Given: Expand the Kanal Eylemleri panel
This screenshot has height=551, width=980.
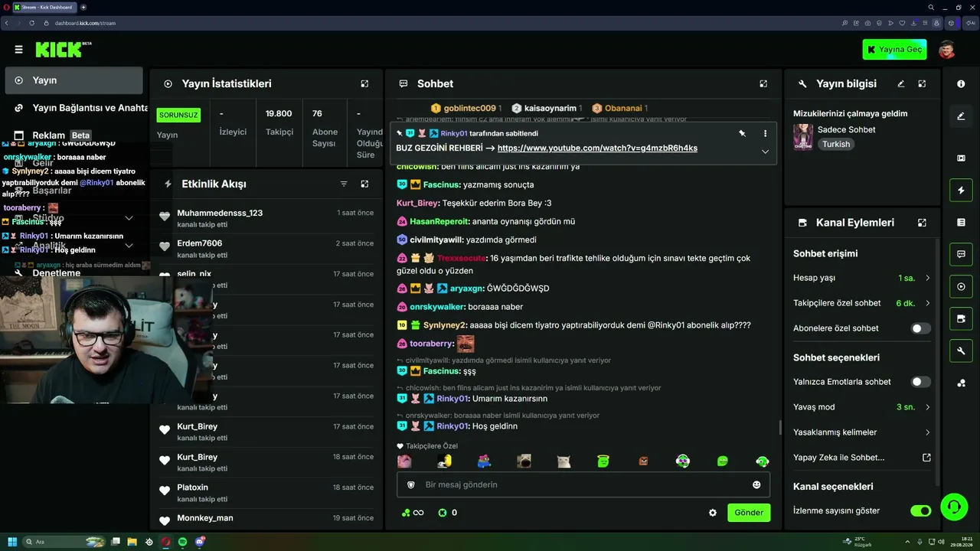Looking at the screenshot, I should tap(922, 223).
